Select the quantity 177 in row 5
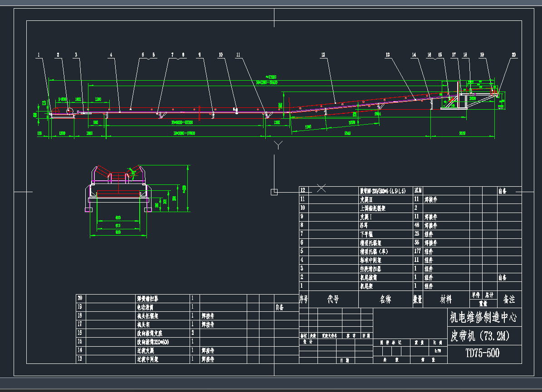This screenshot has width=542, height=392. coord(418,251)
